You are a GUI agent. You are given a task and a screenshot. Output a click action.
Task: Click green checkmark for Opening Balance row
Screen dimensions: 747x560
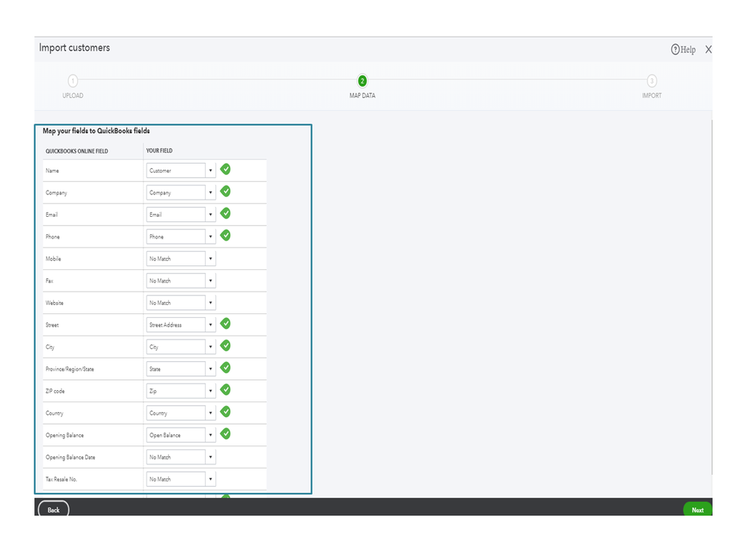pos(225,434)
